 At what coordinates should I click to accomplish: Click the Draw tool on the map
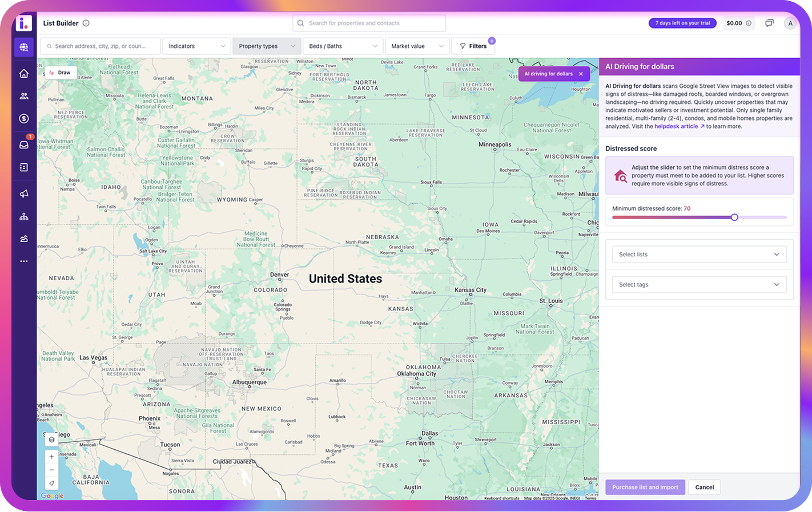(60, 73)
